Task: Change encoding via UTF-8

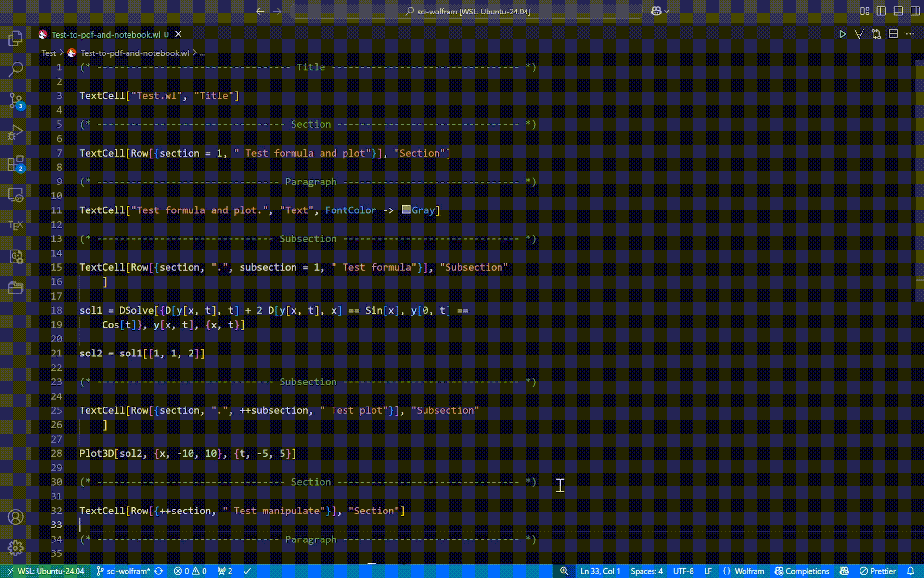Action: point(683,571)
